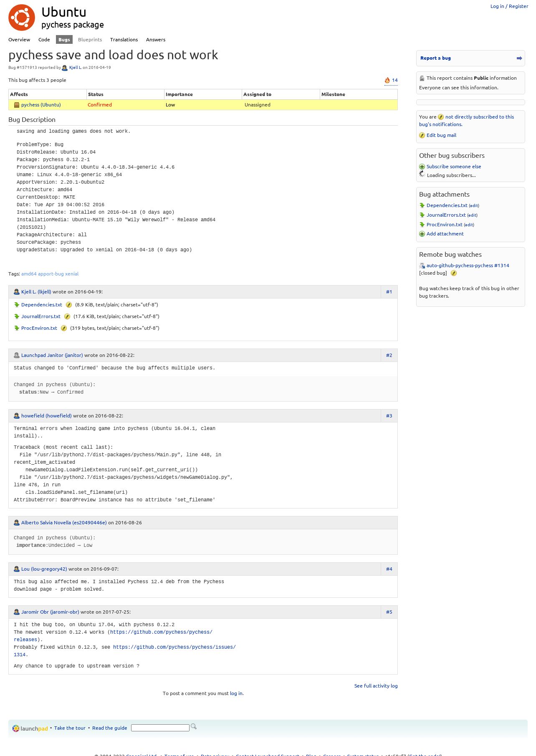Click the Launchpad logo in footer
Viewport: 536px width, 756px height.
tap(30, 728)
